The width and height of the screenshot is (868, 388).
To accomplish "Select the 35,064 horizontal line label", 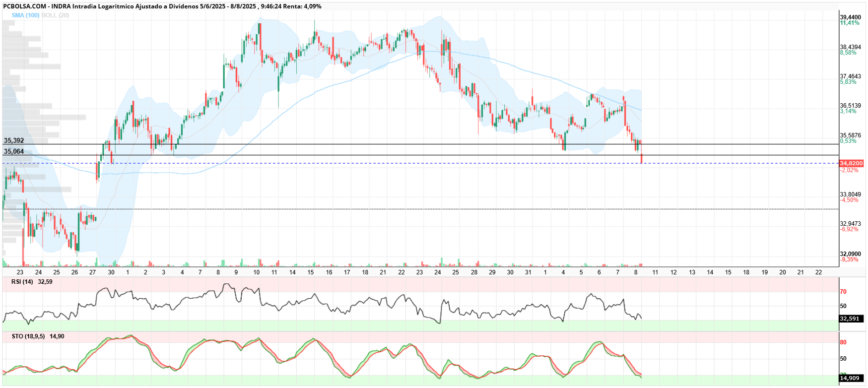I will (x=14, y=151).
